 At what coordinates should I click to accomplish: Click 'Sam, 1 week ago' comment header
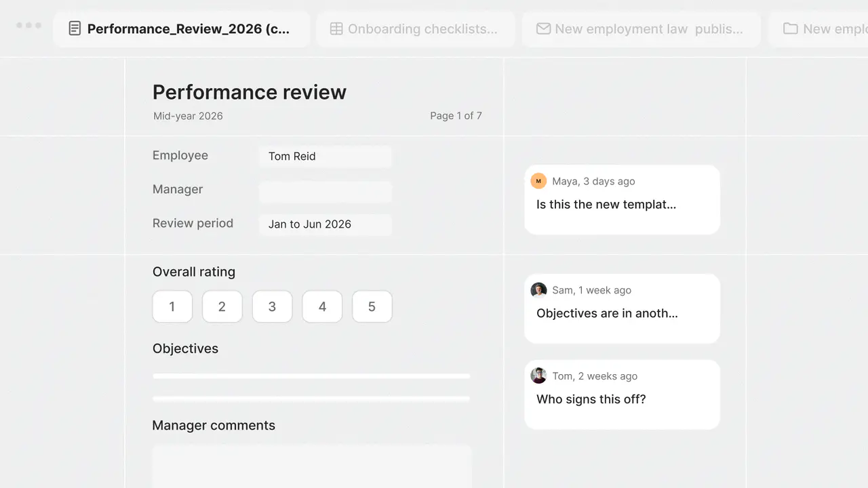click(x=591, y=290)
